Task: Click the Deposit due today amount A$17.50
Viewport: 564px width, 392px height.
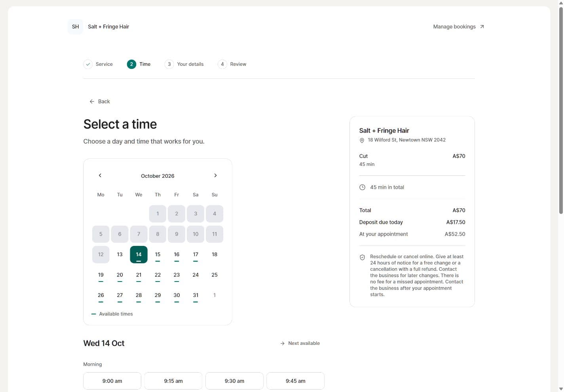Action: (456, 222)
